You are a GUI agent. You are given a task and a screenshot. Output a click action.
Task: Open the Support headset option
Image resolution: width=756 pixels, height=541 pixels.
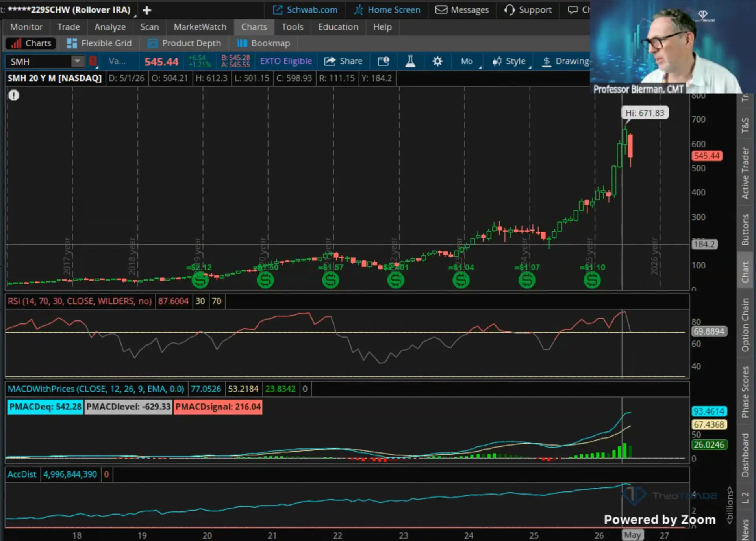528,10
